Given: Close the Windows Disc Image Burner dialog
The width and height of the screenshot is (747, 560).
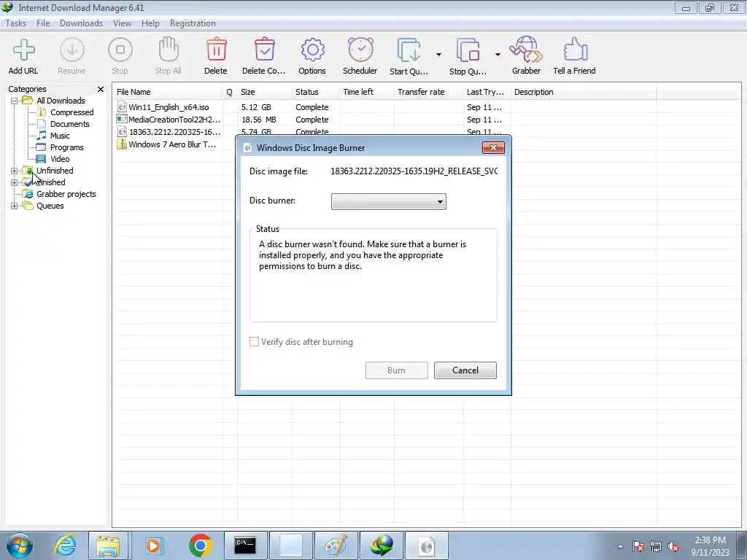Looking at the screenshot, I should pyautogui.click(x=493, y=147).
